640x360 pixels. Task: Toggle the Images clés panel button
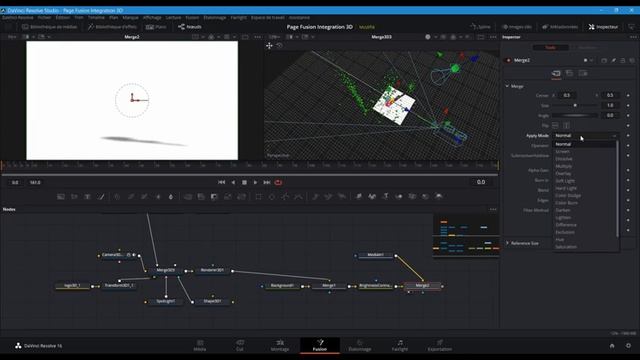click(517, 27)
